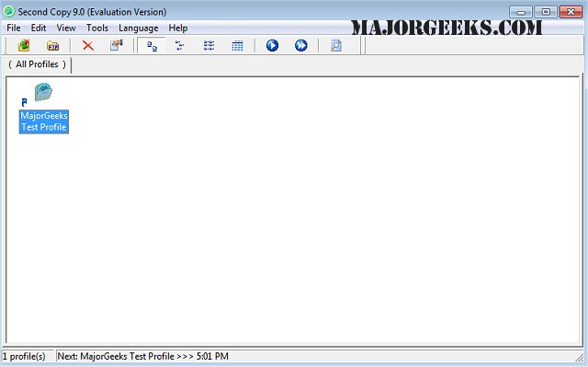
Task: Click the New Profile wizard toolbar icon
Action: click(x=24, y=46)
